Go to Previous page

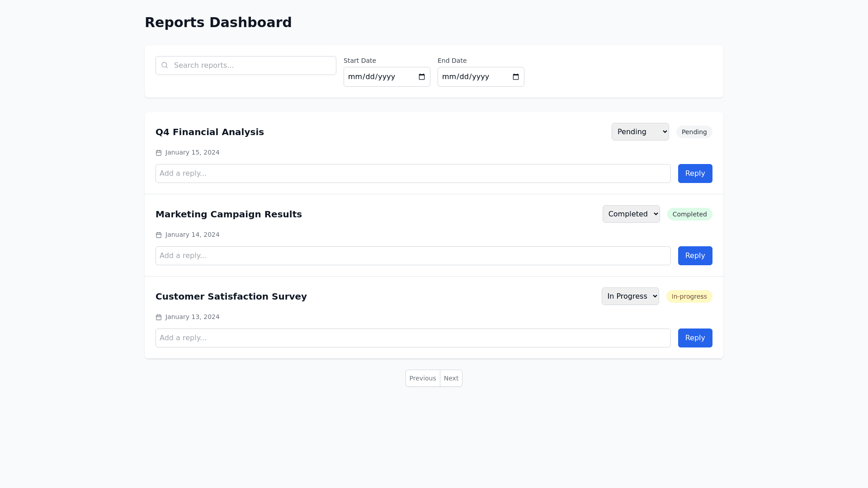423,378
